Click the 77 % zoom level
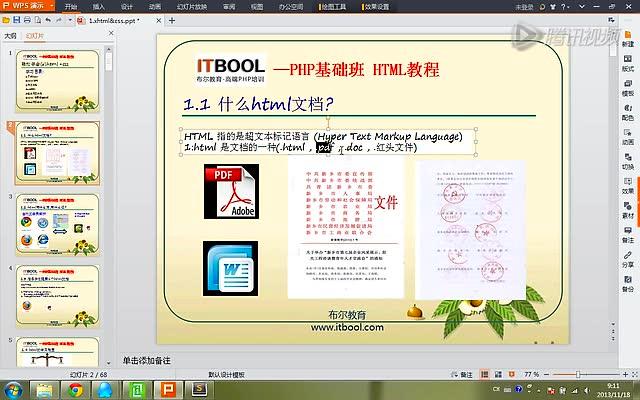The width and height of the screenshot is (640, 400). pyautogui.click(x=531, y=374)
